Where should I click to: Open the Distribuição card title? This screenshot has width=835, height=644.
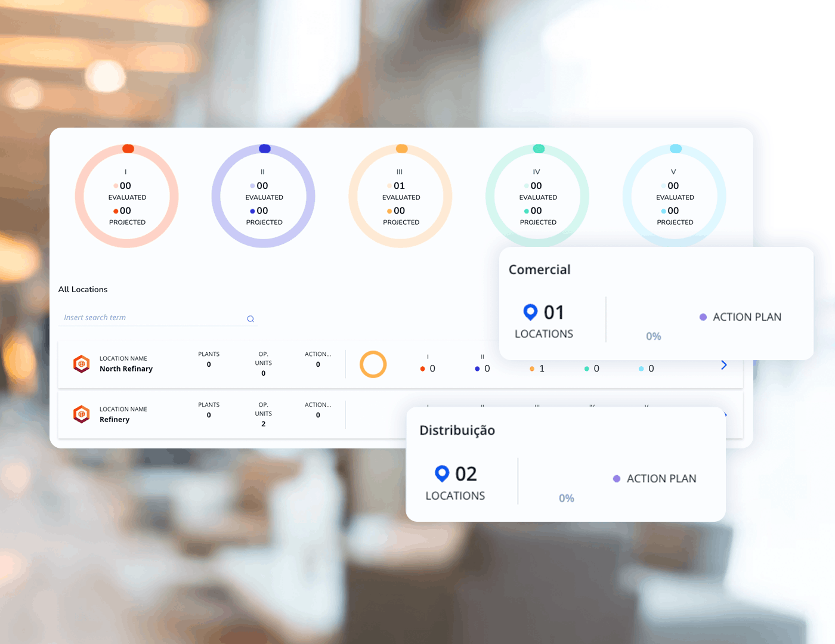[457, 431]
